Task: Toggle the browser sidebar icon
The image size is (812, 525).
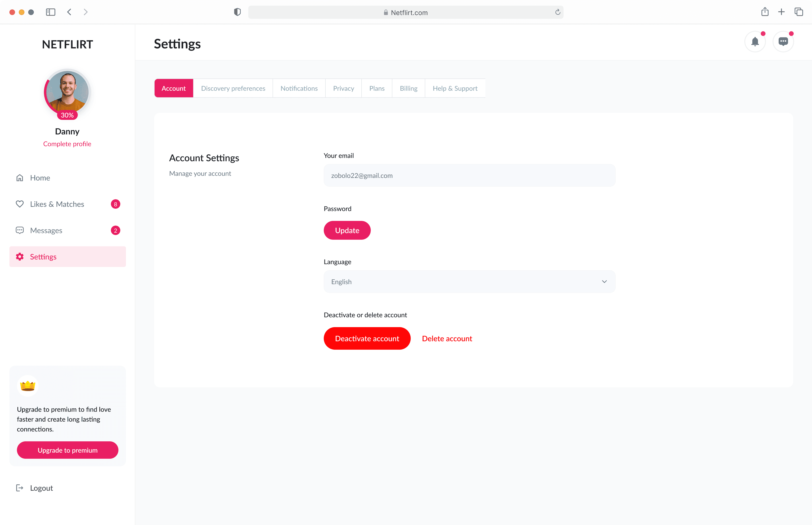Action: click(x=51, y=12)
